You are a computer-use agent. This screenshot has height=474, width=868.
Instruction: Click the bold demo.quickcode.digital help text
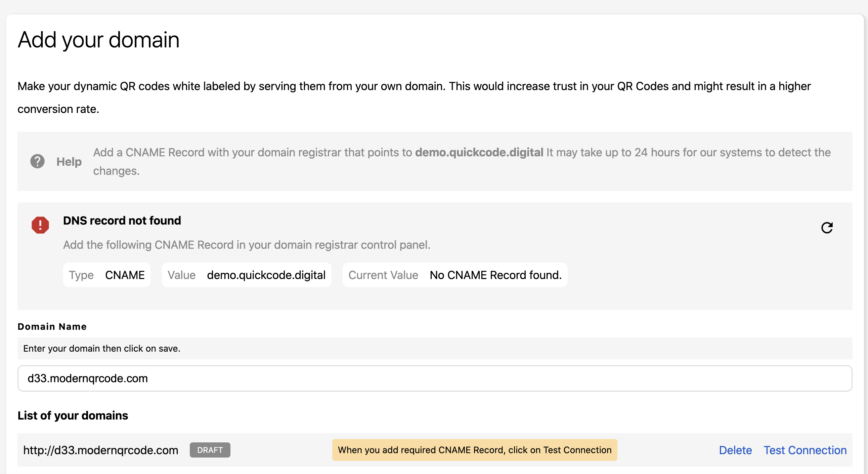pyautogui.click(x=479, y=152)
